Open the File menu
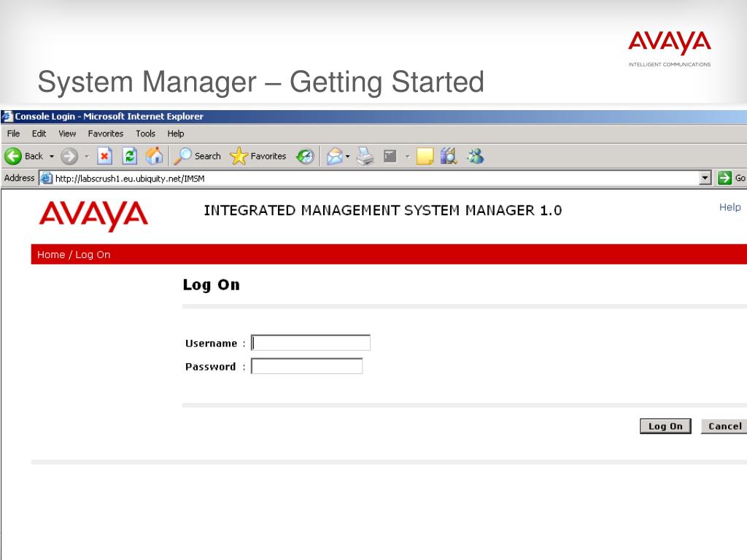This screenshot has width=747, height=560. [x=13, y=134]
